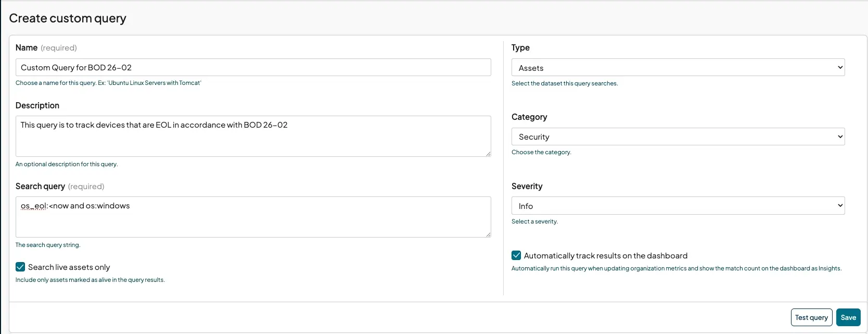Click the Severity label heading
The image size is (868, 334).
(x=527, y=187)
